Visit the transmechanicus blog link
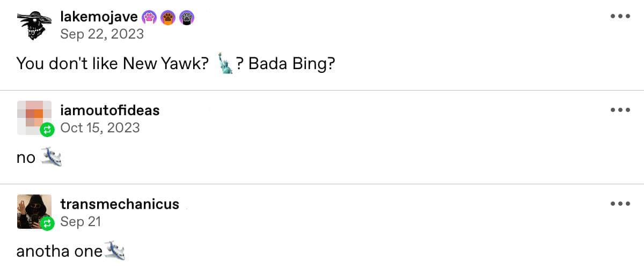The height and width of the screenshot is (277, 644). click(x=120, y=204)
